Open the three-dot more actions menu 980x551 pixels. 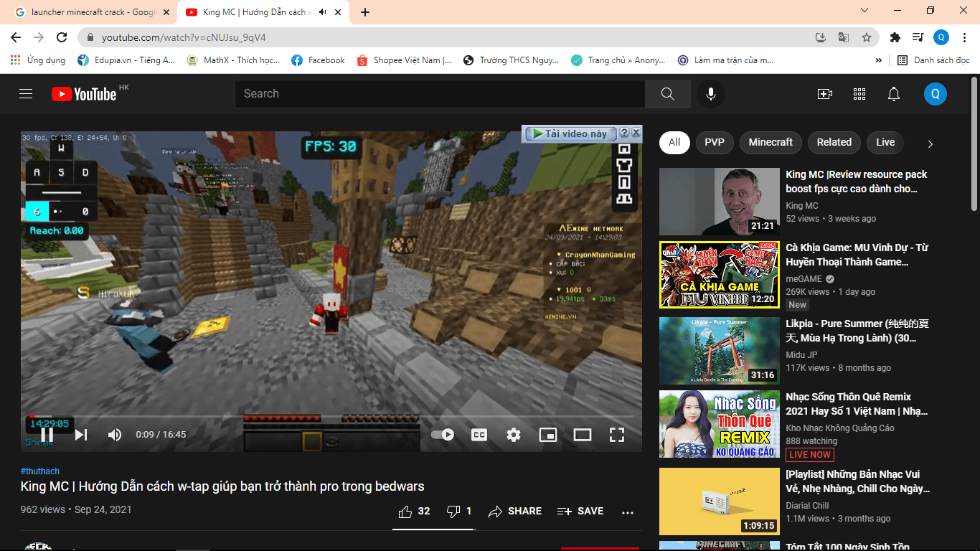[628, 512]
